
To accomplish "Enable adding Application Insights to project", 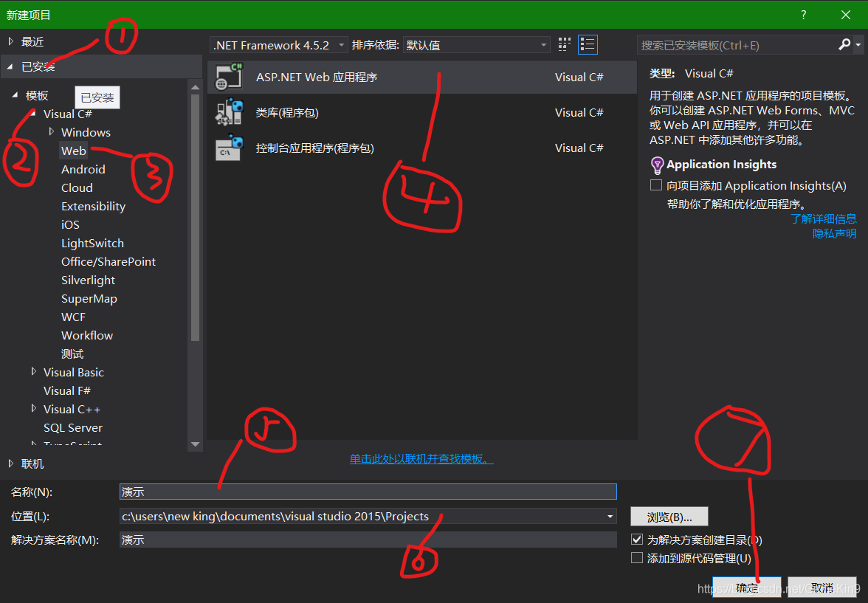I will 656,185.
